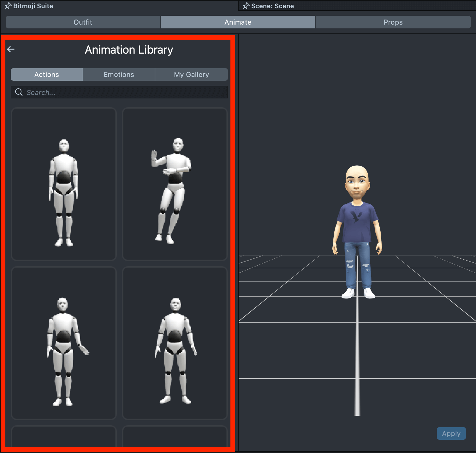Pick the straight-standing robot animation, arms at sides
Screen dimensions: 476x453
pyautogui.click(x=64, y=184)
